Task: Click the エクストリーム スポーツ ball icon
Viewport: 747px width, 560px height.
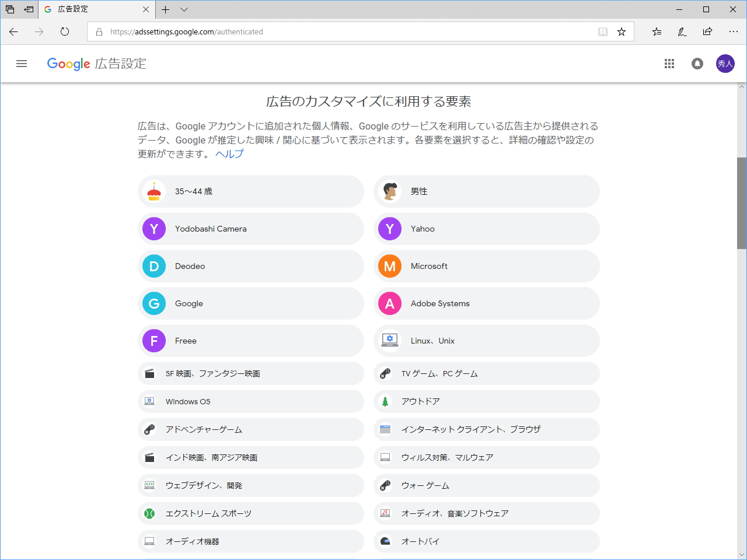Action: pos(149,513)
